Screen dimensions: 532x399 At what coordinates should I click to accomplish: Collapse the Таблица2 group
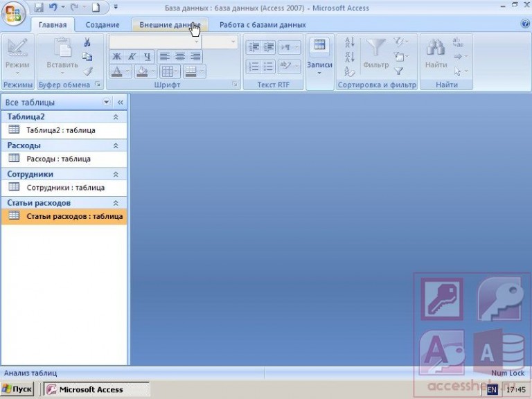pos(116,117)
